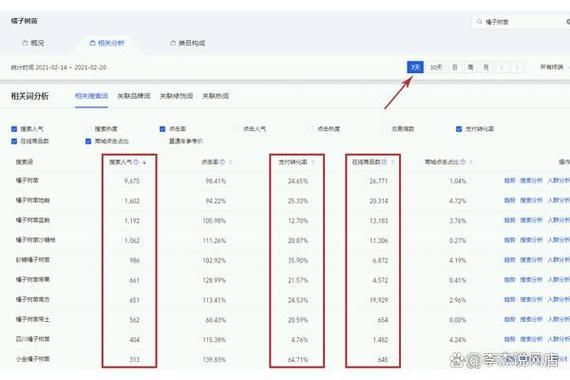Click the sort arrow on 点击率 column header
The width and height of the screenshot is (570, 380).
pos(230,162)
